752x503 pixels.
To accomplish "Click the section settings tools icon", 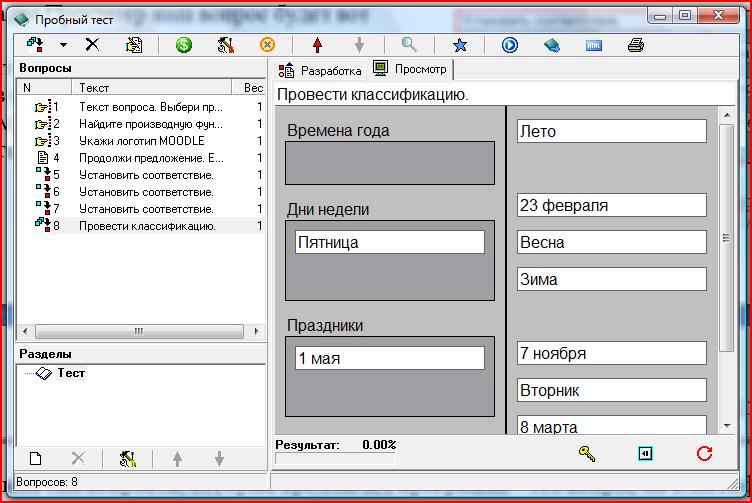I will pos(128,458).
